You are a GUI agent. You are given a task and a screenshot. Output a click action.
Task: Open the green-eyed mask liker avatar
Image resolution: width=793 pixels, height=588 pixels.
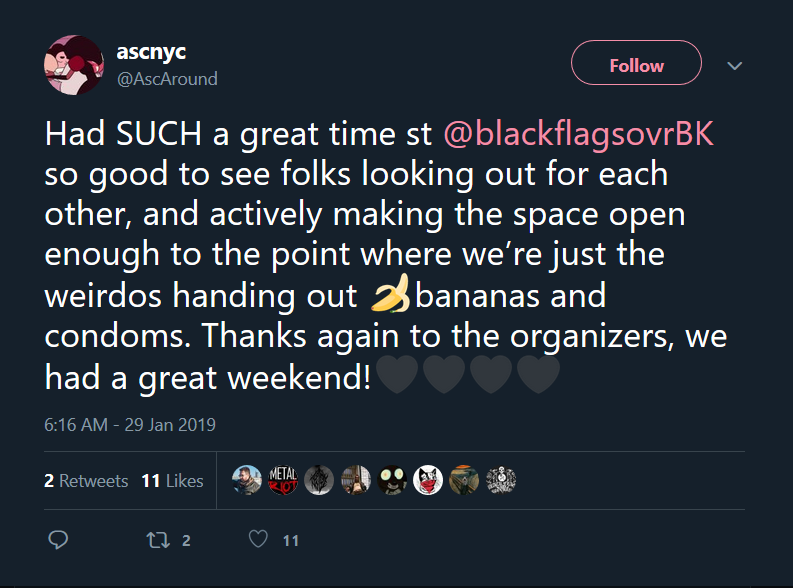pyautogui.click(x=392, y=481)
